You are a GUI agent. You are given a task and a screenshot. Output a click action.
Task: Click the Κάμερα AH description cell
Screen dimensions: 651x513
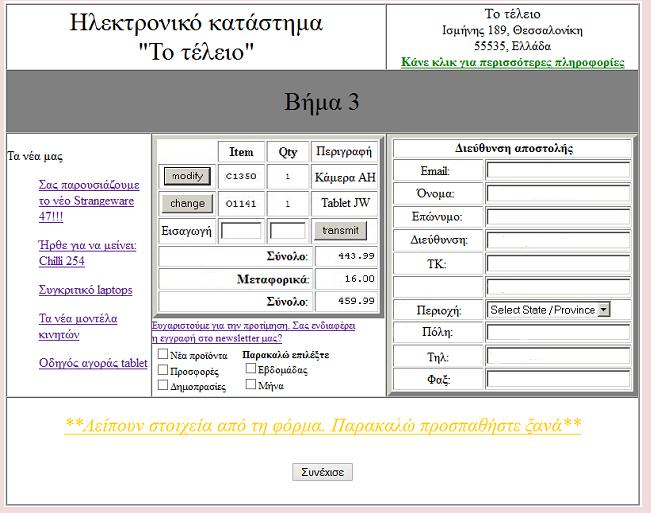click(345, 177)
